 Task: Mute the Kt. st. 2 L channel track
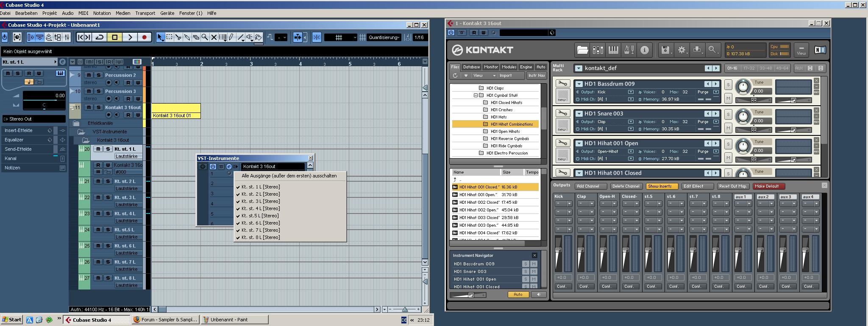point(98,181)
